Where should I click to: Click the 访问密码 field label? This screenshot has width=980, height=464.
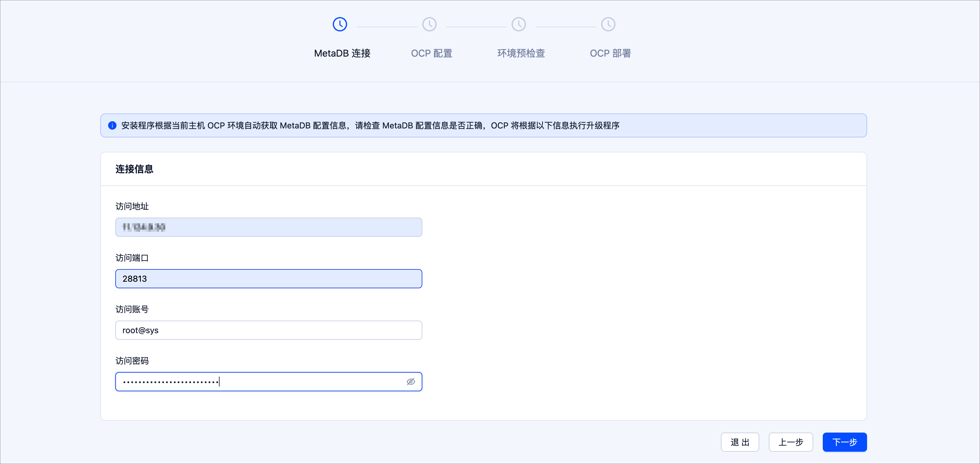(132, 360)
